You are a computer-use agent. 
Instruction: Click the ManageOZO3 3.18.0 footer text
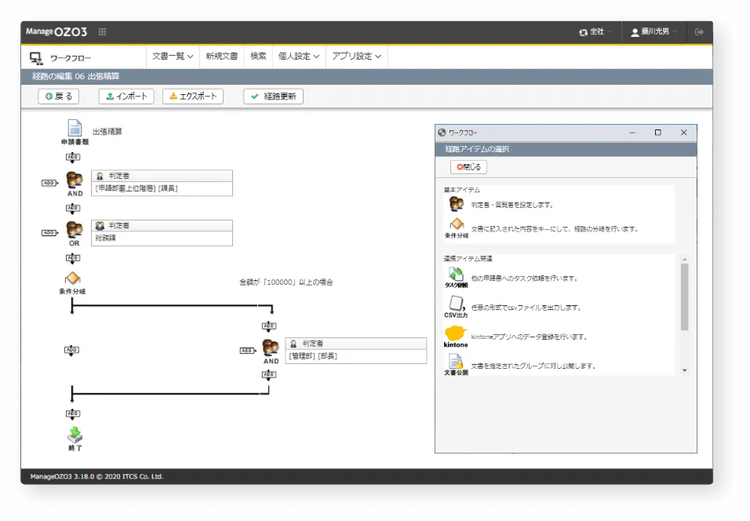click(97, 477)
